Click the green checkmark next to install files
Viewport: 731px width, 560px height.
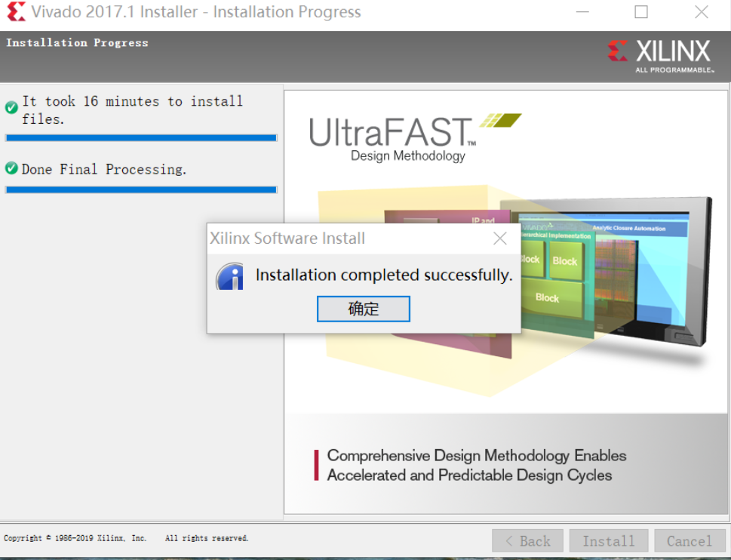tap(11, 108)
